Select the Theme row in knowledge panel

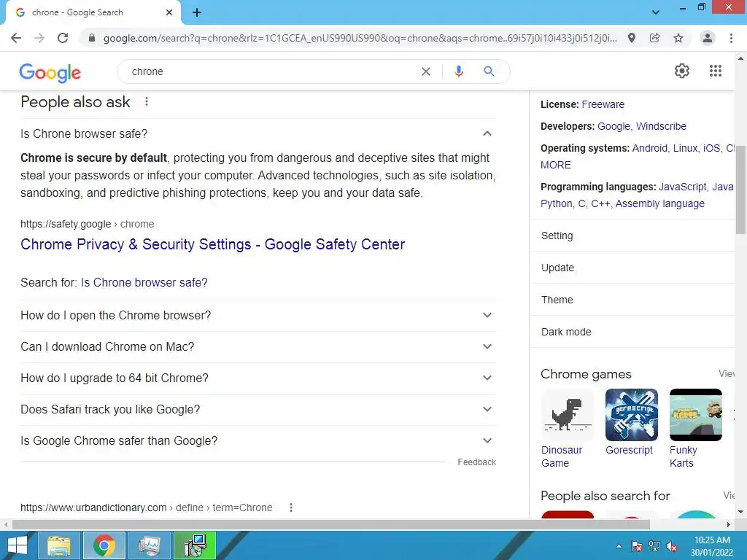[632, 300]
